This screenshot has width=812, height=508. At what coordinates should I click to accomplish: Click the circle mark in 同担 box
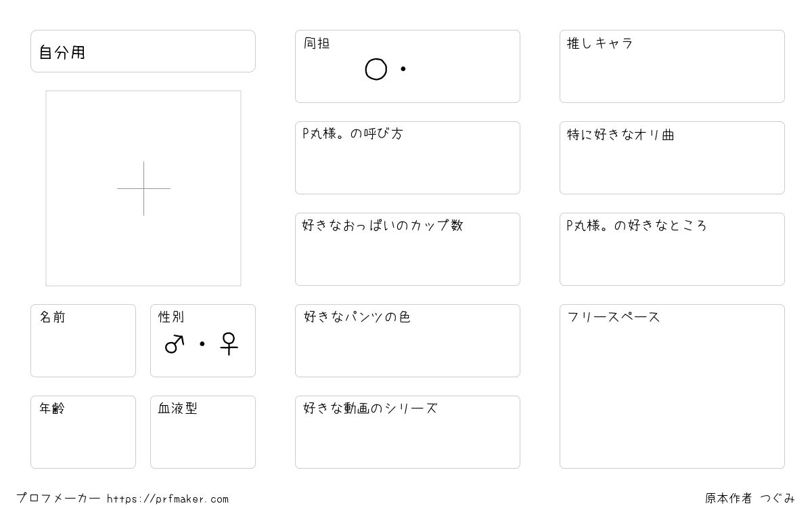coord(376,69)
